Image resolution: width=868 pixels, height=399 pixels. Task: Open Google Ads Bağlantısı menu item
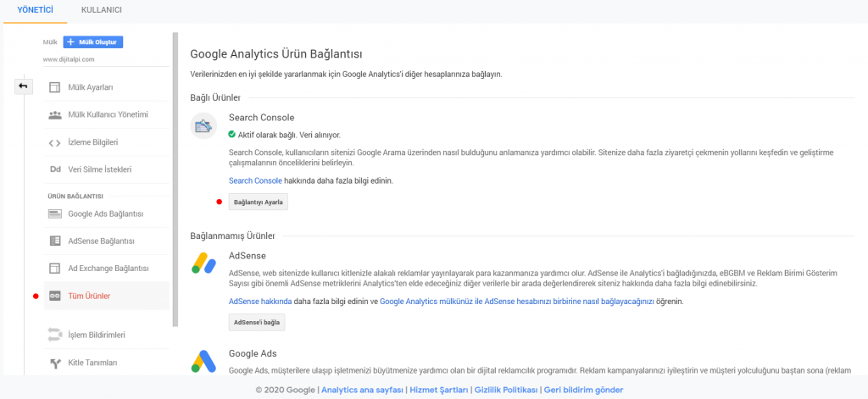(106, 213)
